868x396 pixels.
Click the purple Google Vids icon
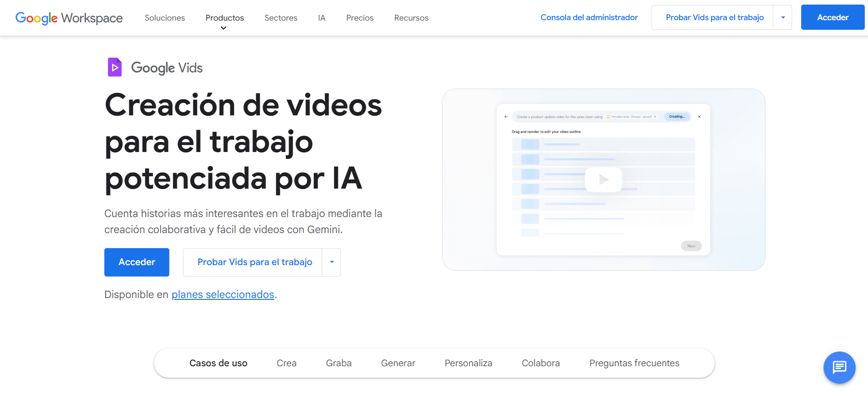(114, 67)
